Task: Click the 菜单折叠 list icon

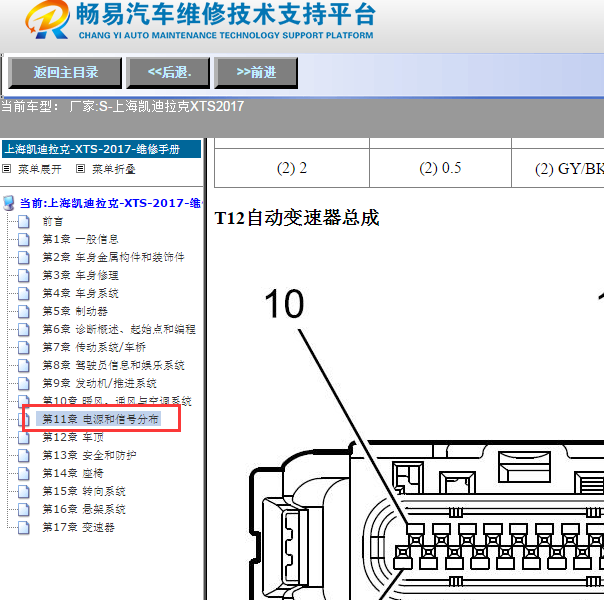Action: click(x=80, y=169)
